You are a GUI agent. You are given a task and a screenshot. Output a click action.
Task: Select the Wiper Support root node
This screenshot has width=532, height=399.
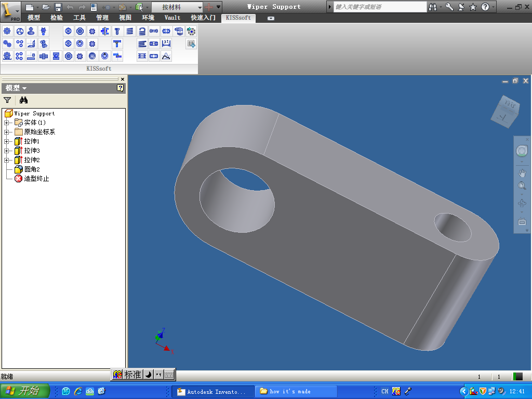click(30, 113)
